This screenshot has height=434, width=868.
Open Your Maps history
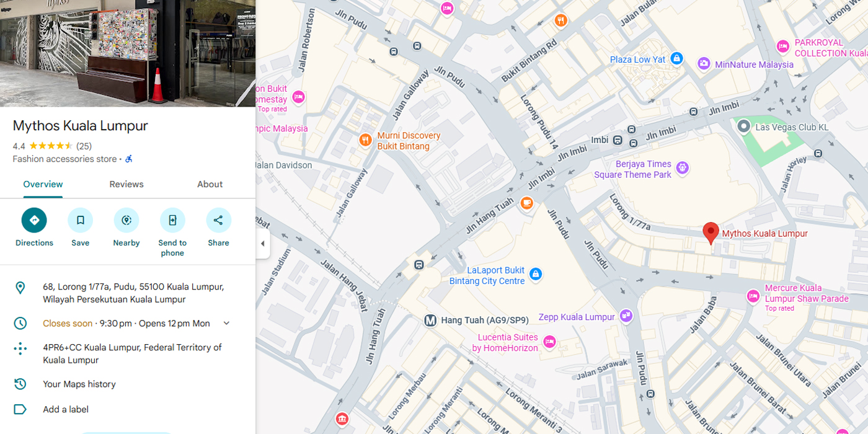coord(79,384)
